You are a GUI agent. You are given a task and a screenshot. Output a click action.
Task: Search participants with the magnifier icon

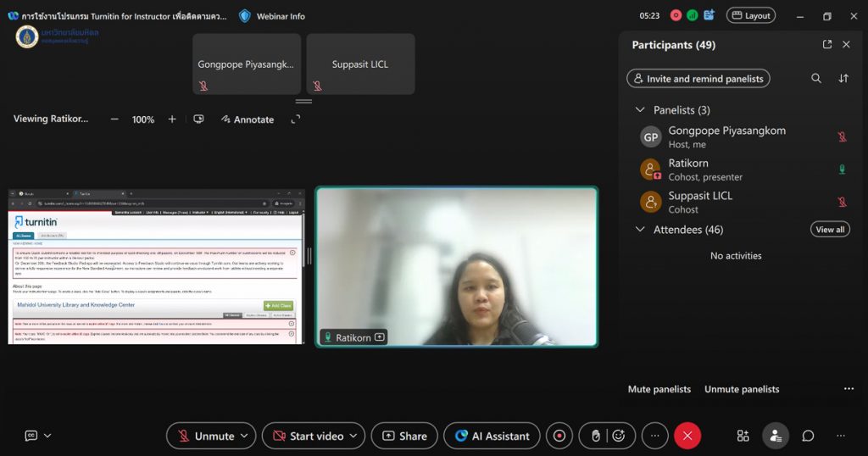pyautogui.click(x=816, y=78)
